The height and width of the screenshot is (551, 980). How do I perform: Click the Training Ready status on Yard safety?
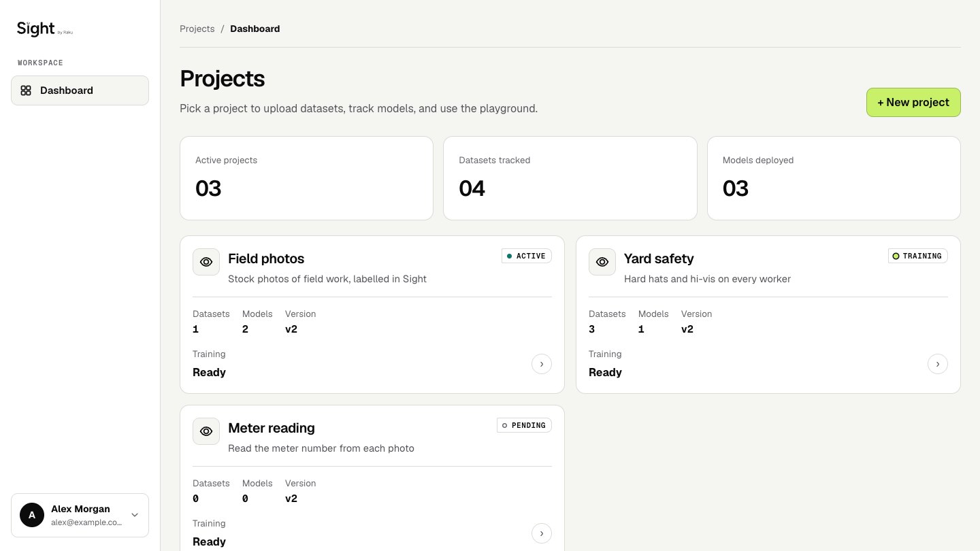[605, 372]
